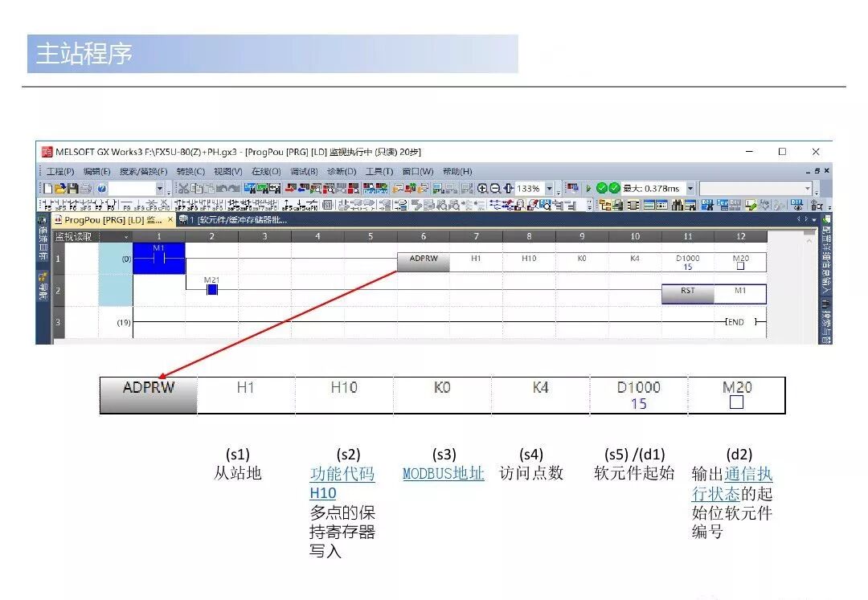The width and height of the screenshot is (868, 600).
Task: Click the scroll tabs left arrow
Action: pyautogui.click(x=799, y=219)
